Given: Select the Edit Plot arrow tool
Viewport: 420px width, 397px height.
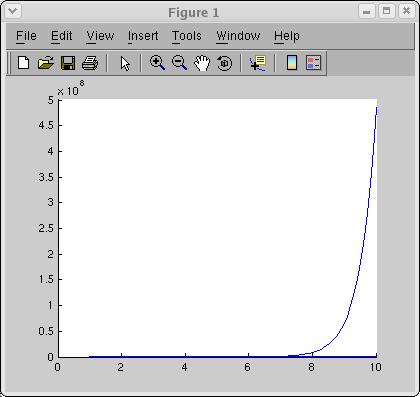Looking at the screenshot, I should point(125,63).
